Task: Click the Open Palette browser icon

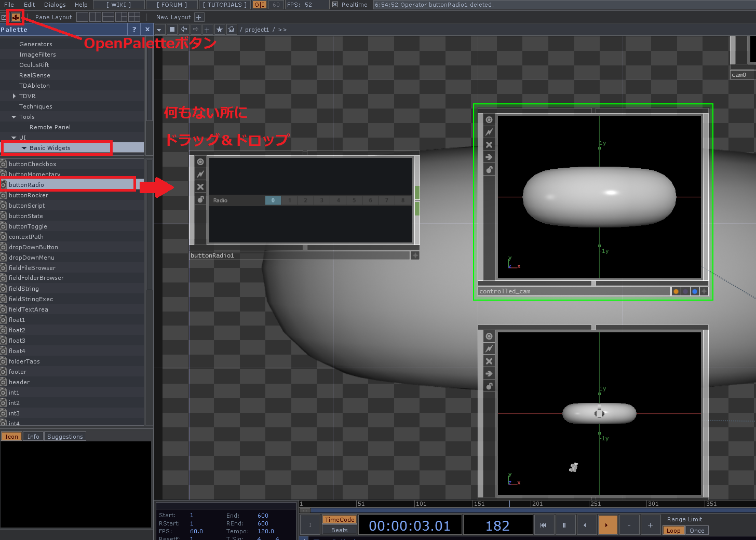Action: 16,17
